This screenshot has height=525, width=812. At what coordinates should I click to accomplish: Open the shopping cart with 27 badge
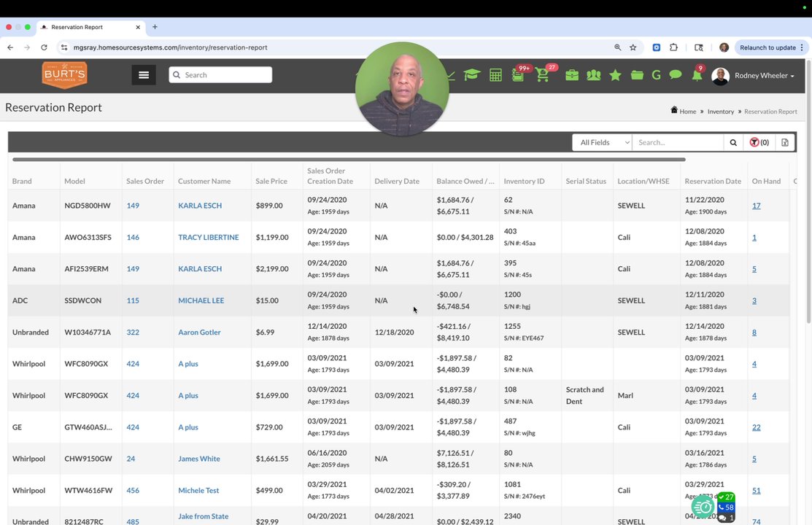(x=543, y=75)
